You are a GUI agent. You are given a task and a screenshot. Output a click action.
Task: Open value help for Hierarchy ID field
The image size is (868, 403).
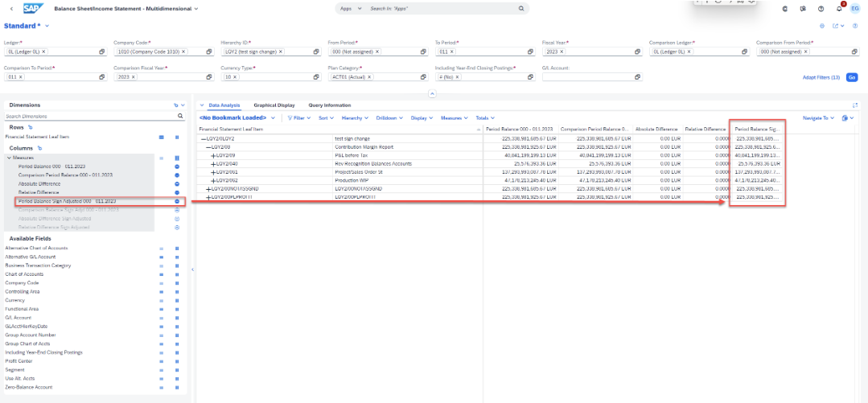[315, 51]
